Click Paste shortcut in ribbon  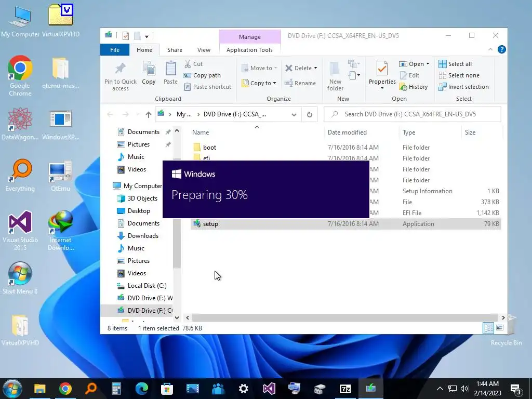click(x=208, y=87)
